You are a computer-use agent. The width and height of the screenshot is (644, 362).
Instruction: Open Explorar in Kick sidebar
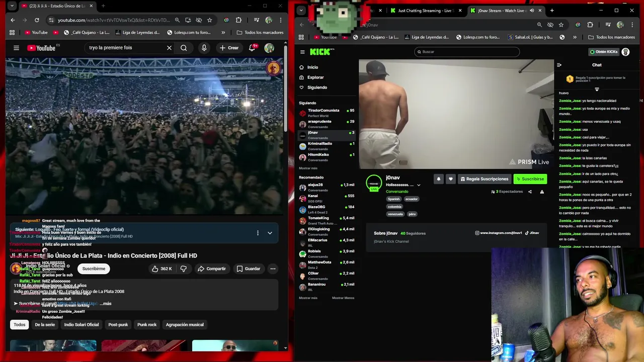click(x=315, y=77)
